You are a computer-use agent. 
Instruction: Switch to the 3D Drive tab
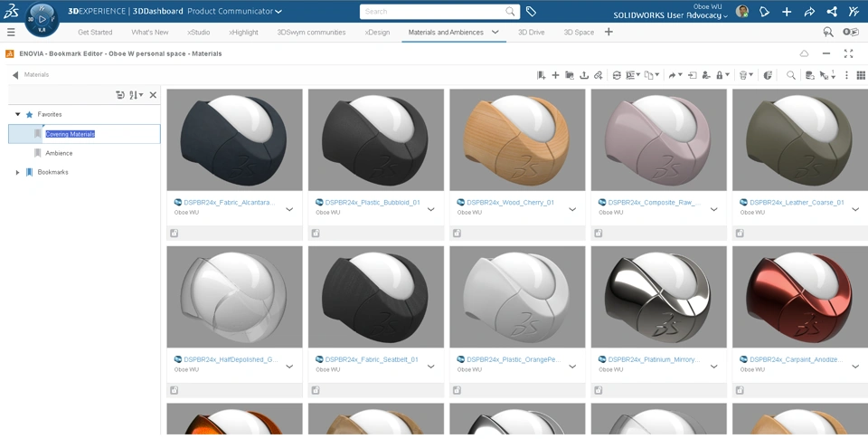tap(532, 33)
